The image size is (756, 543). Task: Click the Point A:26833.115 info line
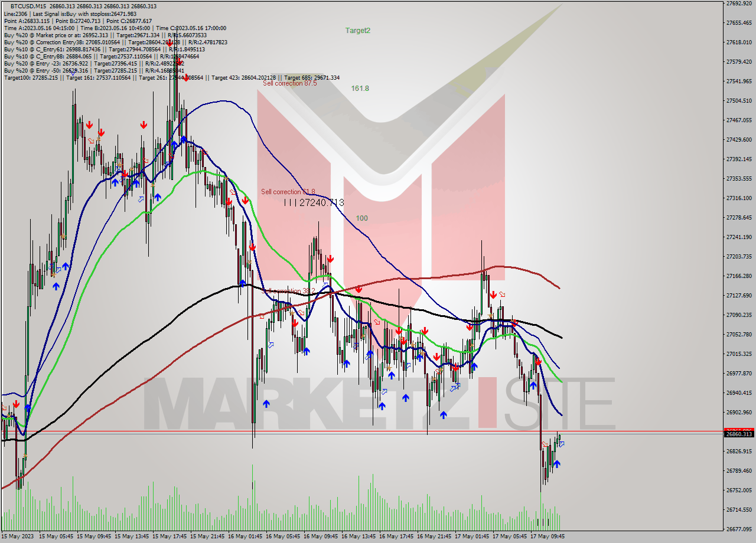(78, 21)
